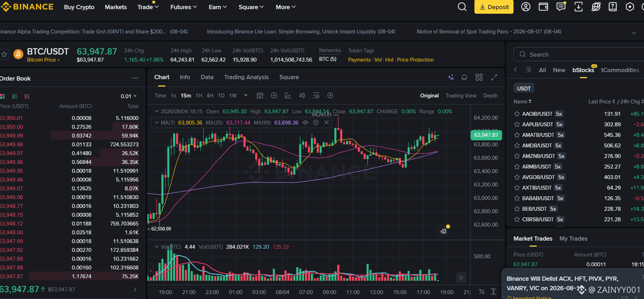Viewport: 644px width, 299px height.
Task: Switch chart to multi-grid layout icon
Action: coord(479,77)
